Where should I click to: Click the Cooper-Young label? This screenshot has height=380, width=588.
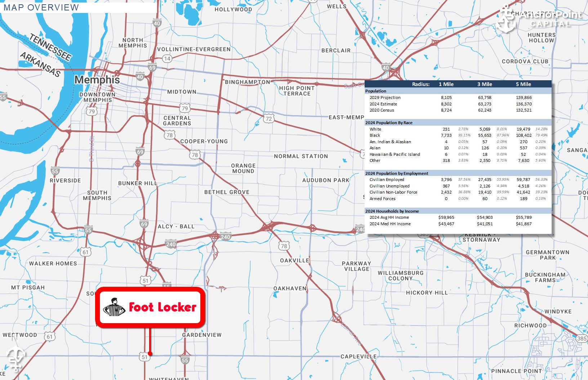point(204,141)
